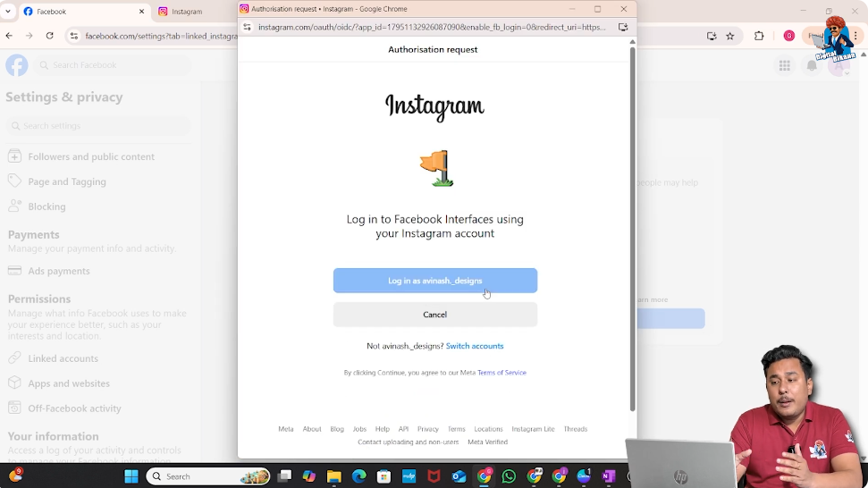Click Meta footer link in Instagram popup

(x=286, y=429)
